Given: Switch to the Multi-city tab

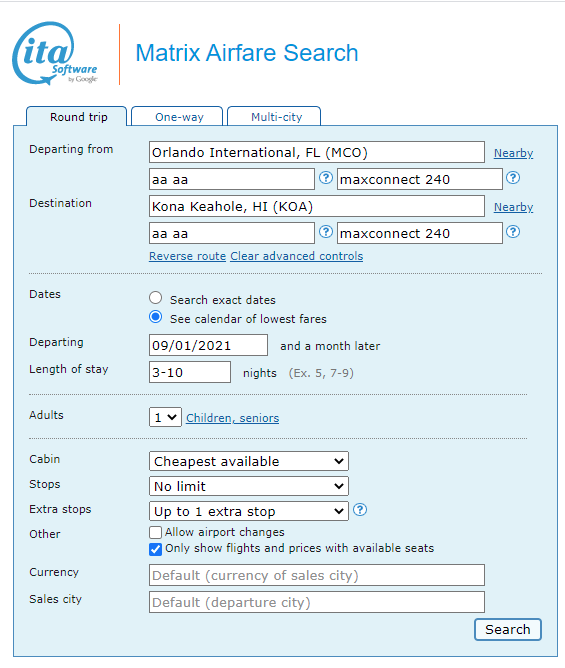Looking at the screenshot, I should coord(274,116).
